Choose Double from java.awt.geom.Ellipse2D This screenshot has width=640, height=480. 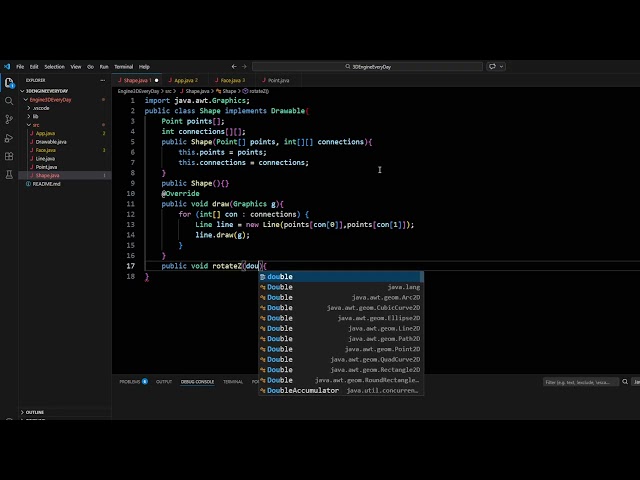341,318
